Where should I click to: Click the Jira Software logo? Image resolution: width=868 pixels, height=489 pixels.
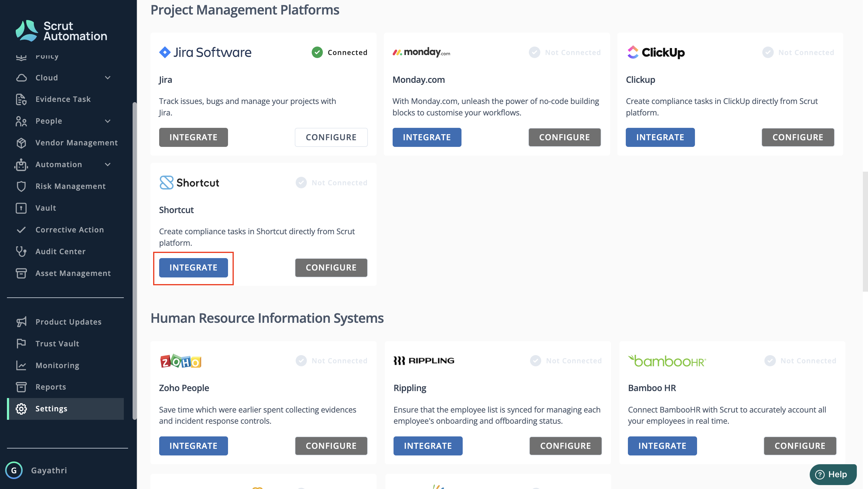coord(205,52)
